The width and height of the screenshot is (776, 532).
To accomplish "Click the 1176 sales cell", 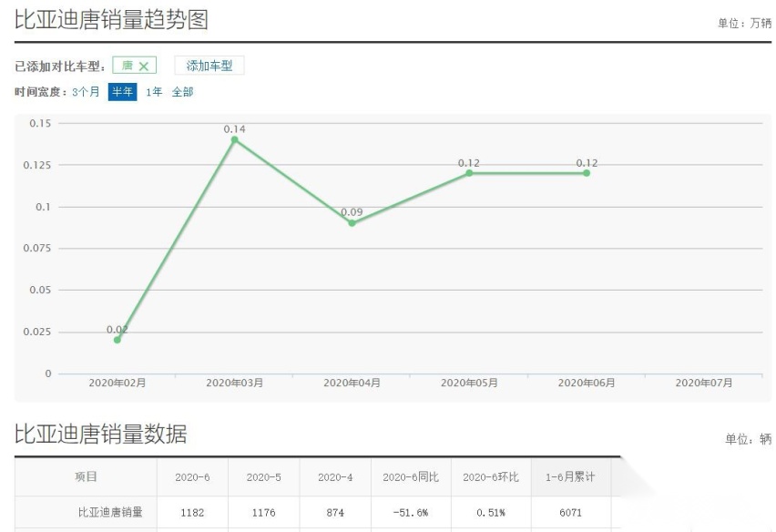I will [x=264, y=513].
